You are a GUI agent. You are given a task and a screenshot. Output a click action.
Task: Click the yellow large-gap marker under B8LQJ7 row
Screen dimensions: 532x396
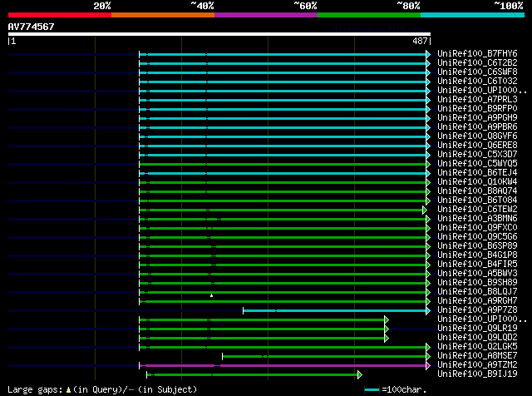point(211,295)
